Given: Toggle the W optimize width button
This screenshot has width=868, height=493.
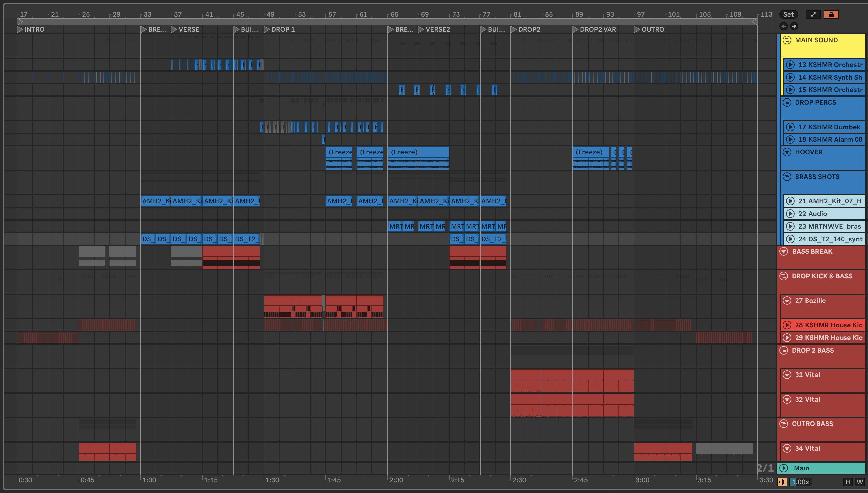Looking at the screenshot, I should click(859, 482).
